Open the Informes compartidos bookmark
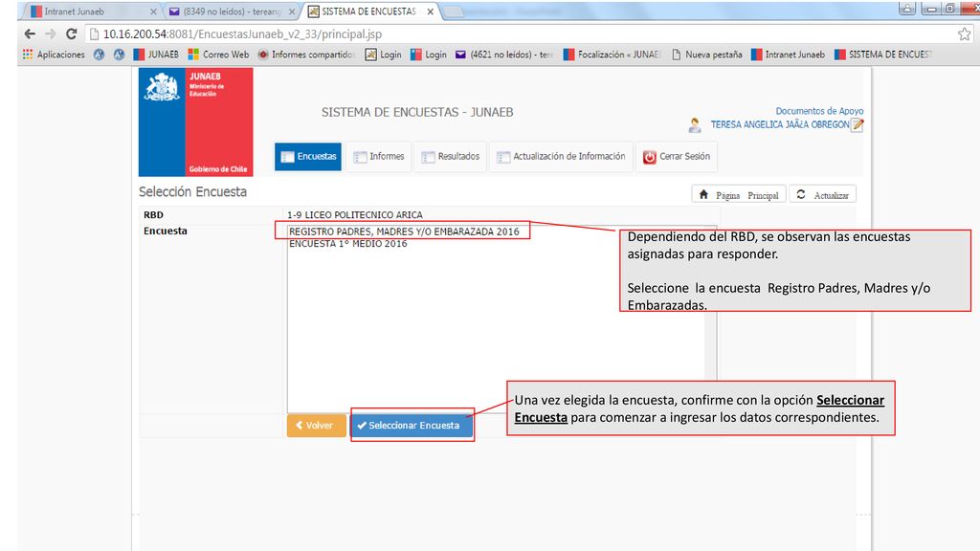The width and height of the screenshot is (980, 551). point(306,55)
